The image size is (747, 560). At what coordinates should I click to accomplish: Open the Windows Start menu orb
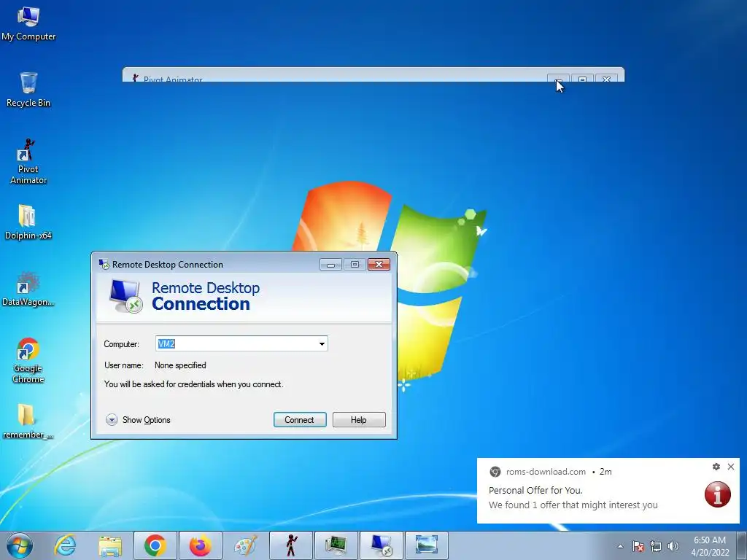pyautogui.click(x=20, y=545)
